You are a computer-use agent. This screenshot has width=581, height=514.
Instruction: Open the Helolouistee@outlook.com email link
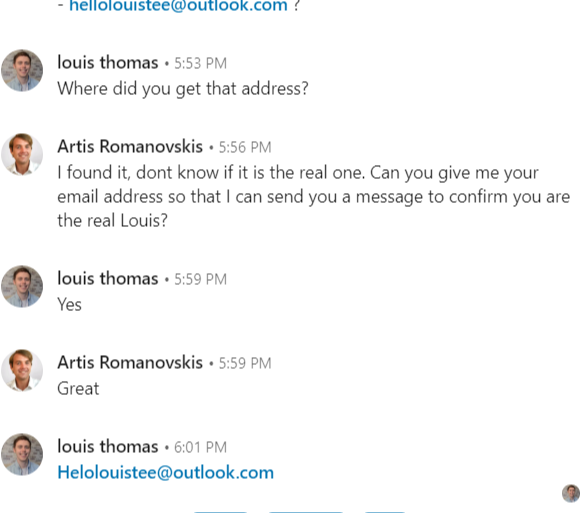(x=166, y=472)
